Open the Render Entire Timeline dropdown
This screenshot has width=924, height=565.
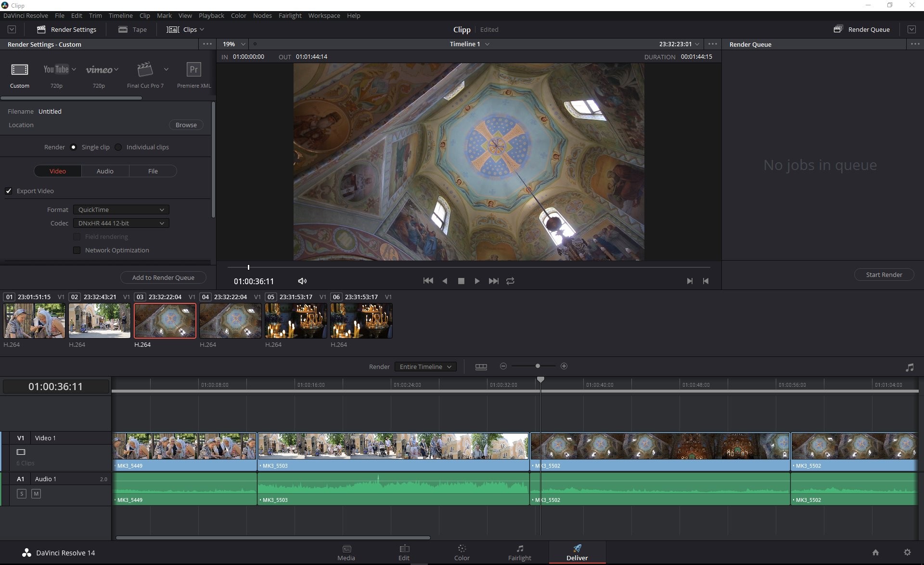425,366
